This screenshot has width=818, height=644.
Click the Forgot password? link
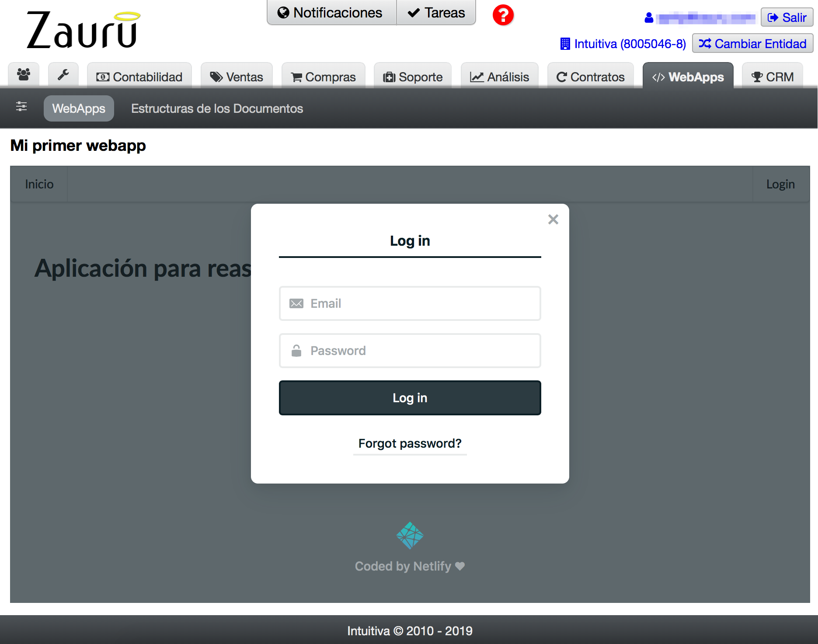click(410, 443)
